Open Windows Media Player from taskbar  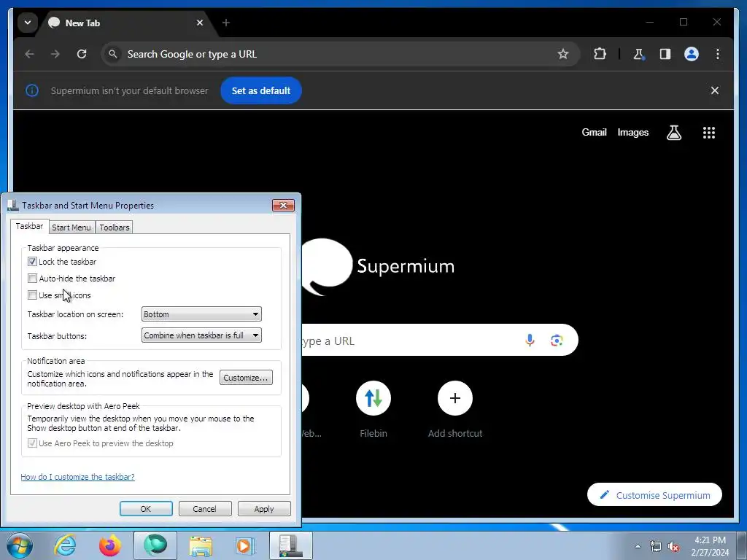tap(246, 545)
